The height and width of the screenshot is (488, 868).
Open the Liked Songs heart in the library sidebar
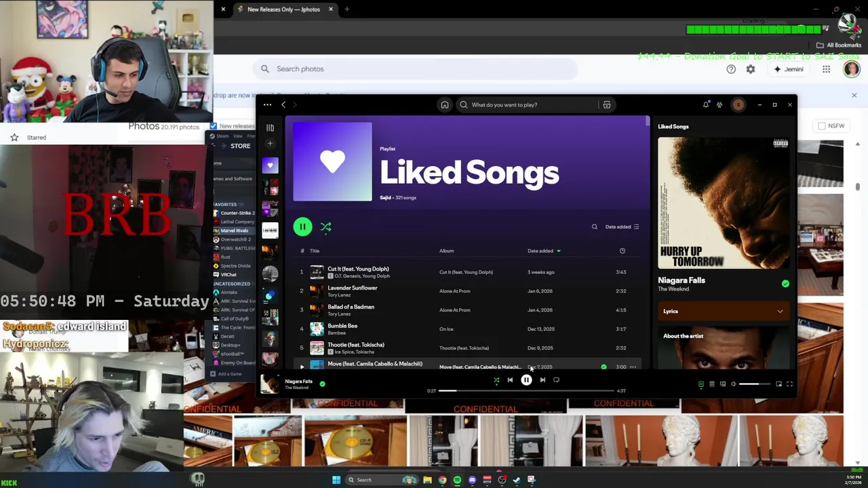coord(270,165)
